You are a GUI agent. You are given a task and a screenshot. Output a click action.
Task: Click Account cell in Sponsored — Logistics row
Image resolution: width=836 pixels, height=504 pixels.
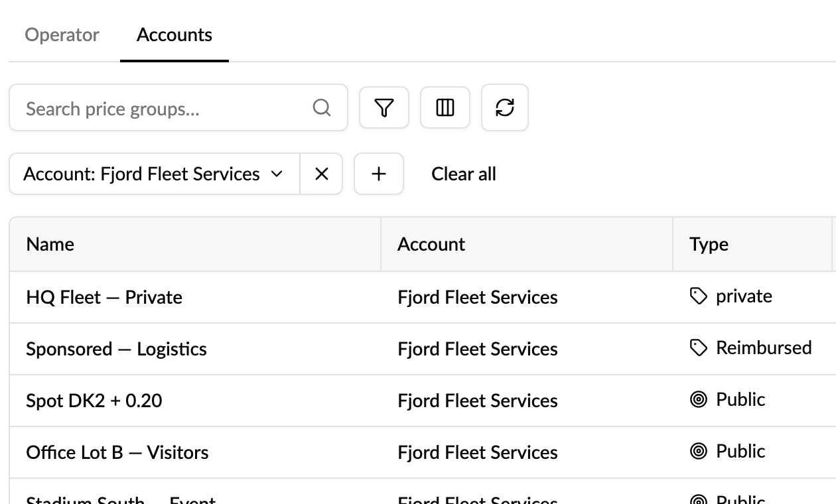(478, 349)
